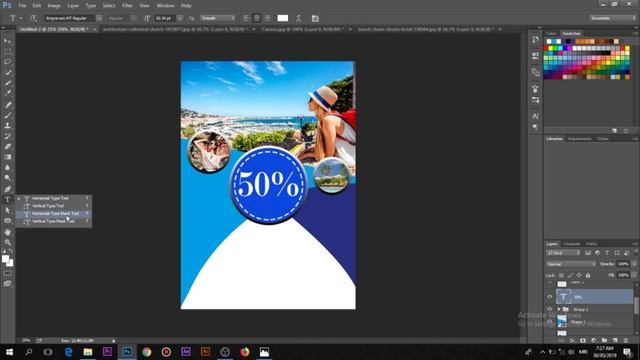Delete the selected layer

tap(626, 340)
